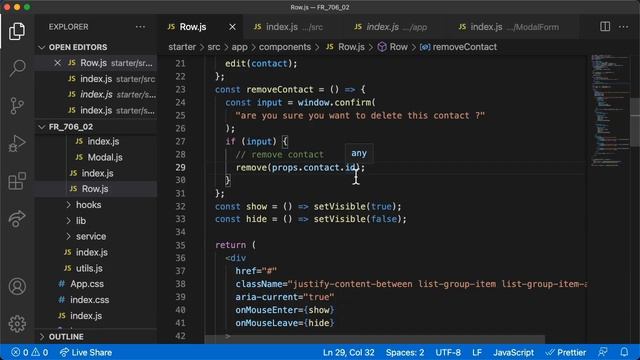The height and width of the screenshot is (360, 640).
Task: Click removeContact breadcrumb symbol
Action: (459, 47)
